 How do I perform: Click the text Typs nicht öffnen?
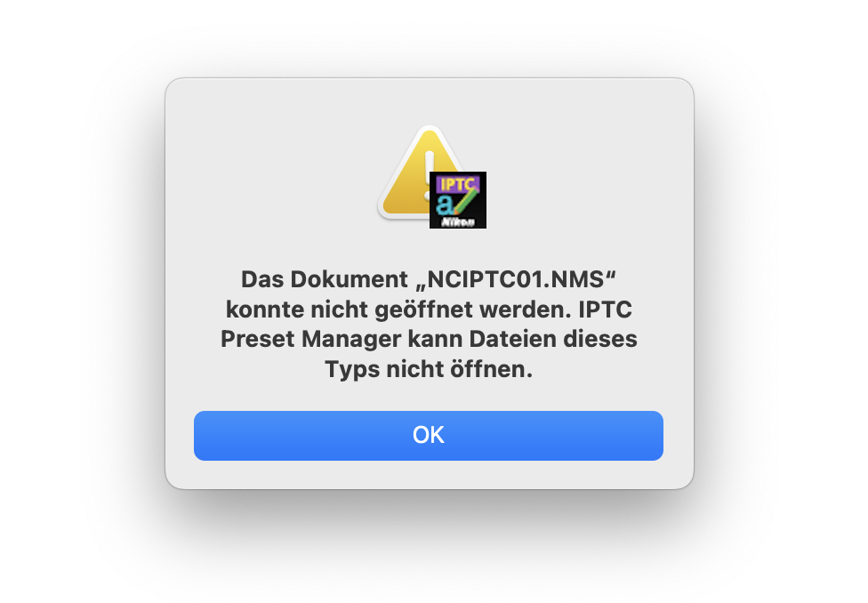coord(429,369)
